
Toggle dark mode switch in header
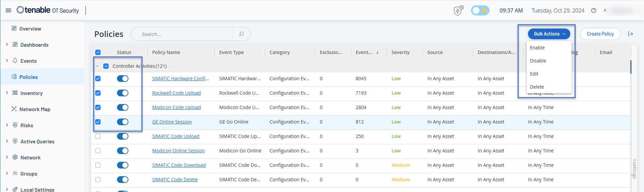tap(480, 10)
